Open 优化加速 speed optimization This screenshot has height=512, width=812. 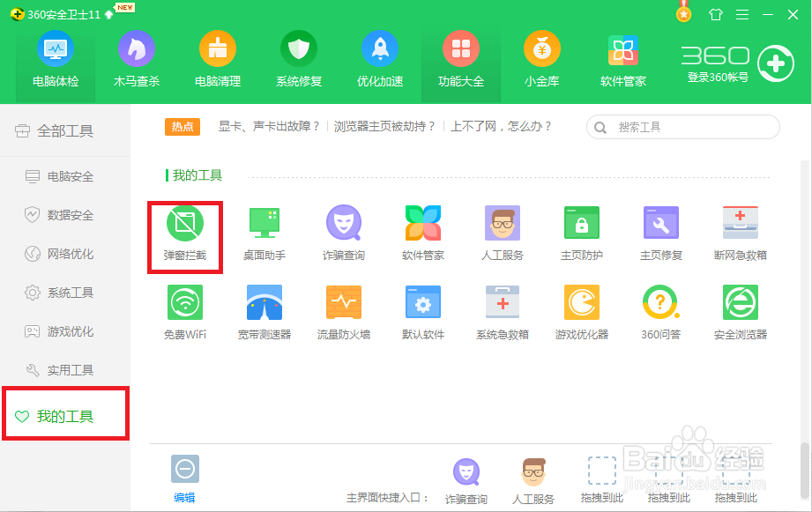380,60
